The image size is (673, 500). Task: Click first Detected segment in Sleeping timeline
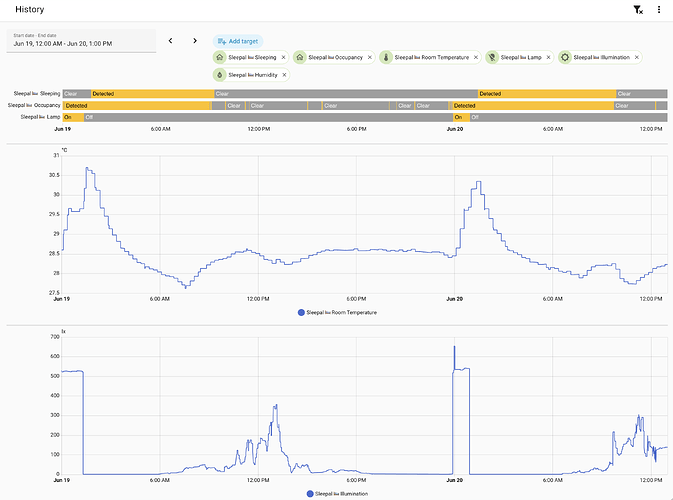[x=152, y=94]
